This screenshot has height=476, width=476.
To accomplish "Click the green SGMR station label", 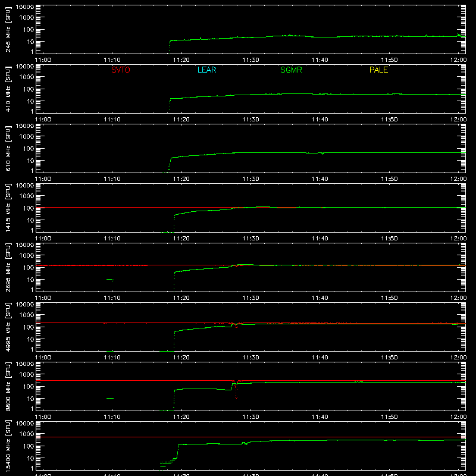I will coord(291,70).
